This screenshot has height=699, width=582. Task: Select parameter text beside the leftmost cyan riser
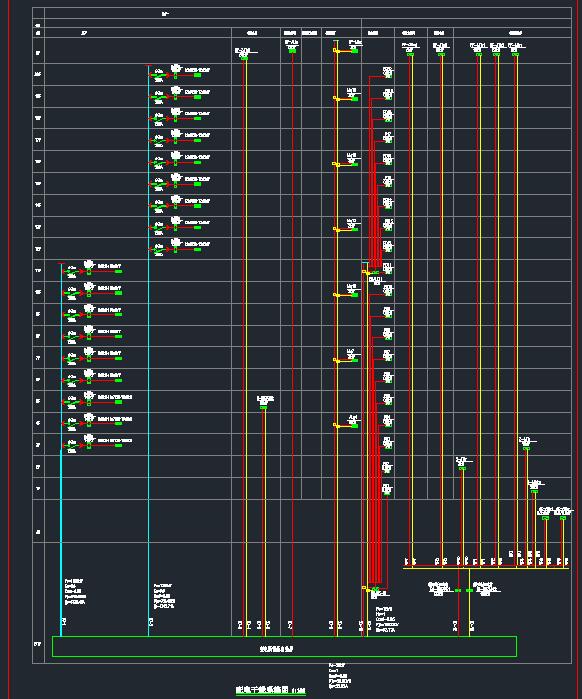coord(75,592)
